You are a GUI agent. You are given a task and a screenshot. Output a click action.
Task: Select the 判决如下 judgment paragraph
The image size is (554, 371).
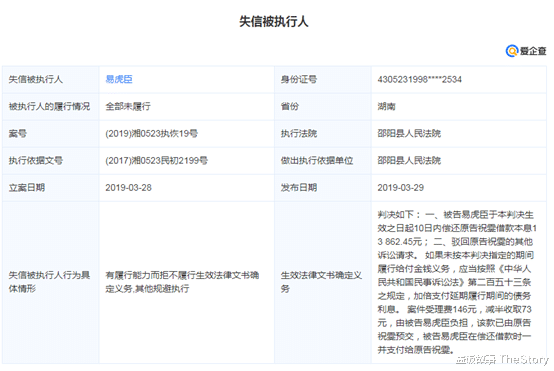(457, 282)
